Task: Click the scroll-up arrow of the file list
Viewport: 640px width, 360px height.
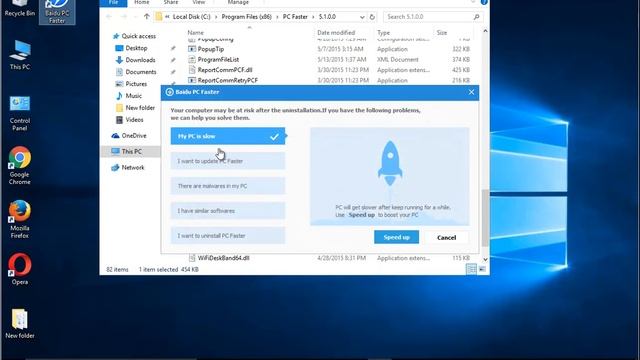Action: coord(485,31)
